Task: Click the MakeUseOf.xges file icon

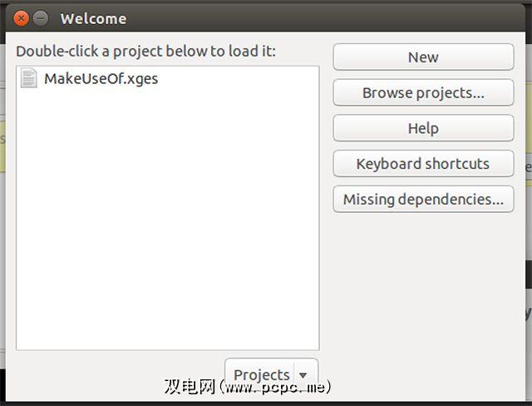Action: tap(30, 79)
